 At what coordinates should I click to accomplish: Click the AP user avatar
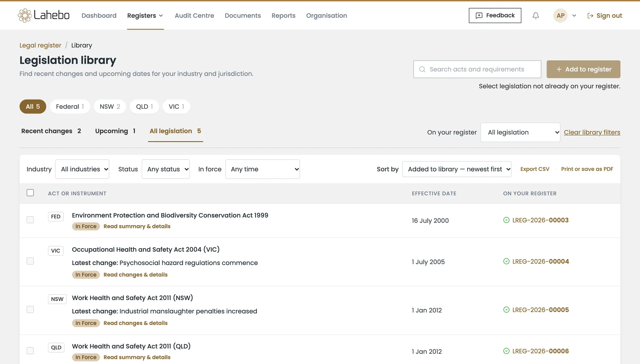560,16
